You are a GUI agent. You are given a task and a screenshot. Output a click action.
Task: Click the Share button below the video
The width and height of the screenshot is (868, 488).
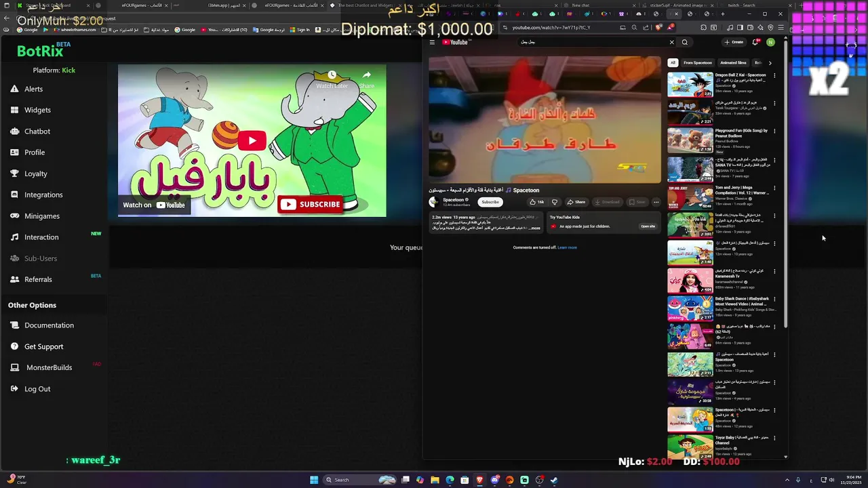click(x=576, y=202)
